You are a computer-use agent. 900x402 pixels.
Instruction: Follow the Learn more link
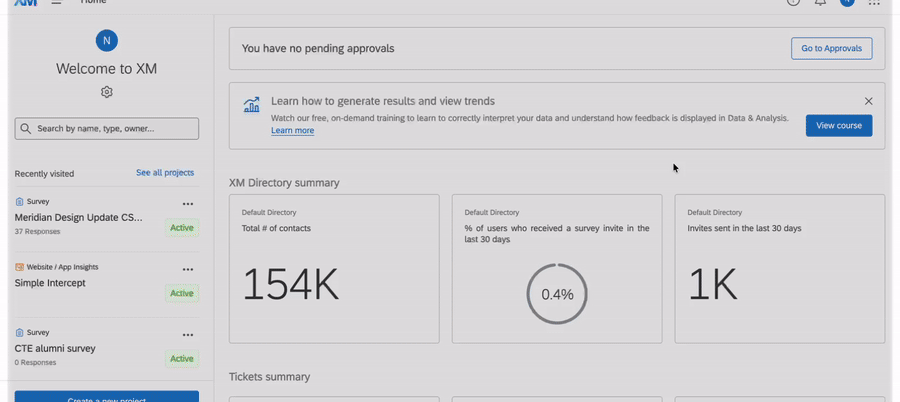293,130
